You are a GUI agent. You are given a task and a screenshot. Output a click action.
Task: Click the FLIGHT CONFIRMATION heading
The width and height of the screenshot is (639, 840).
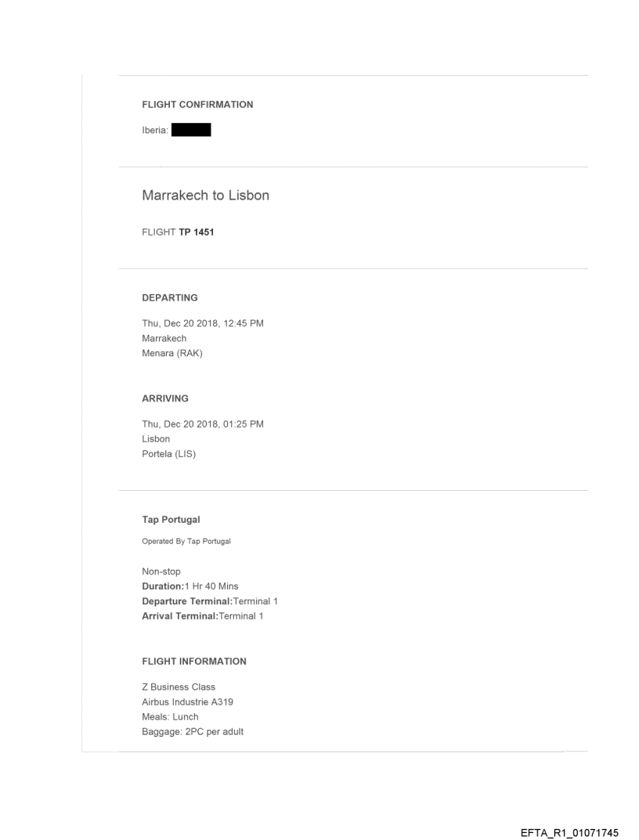[x=197, y=105]
